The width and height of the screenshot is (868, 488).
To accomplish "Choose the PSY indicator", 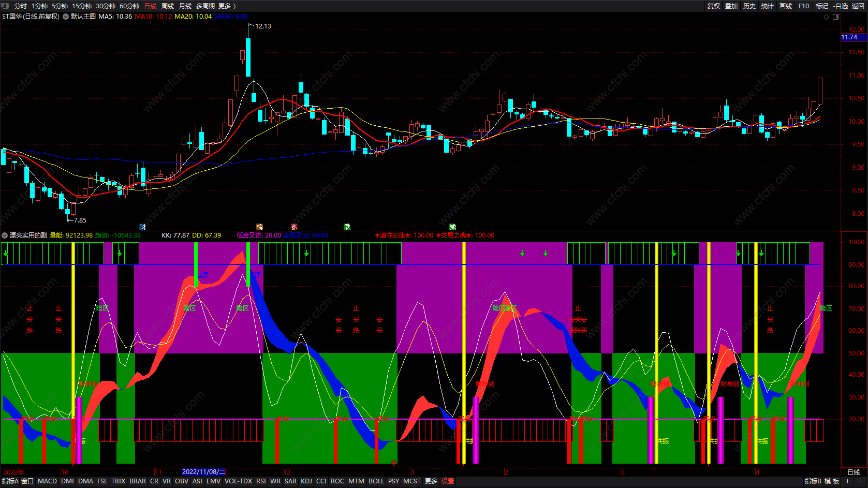I will (x=394, y=481).
